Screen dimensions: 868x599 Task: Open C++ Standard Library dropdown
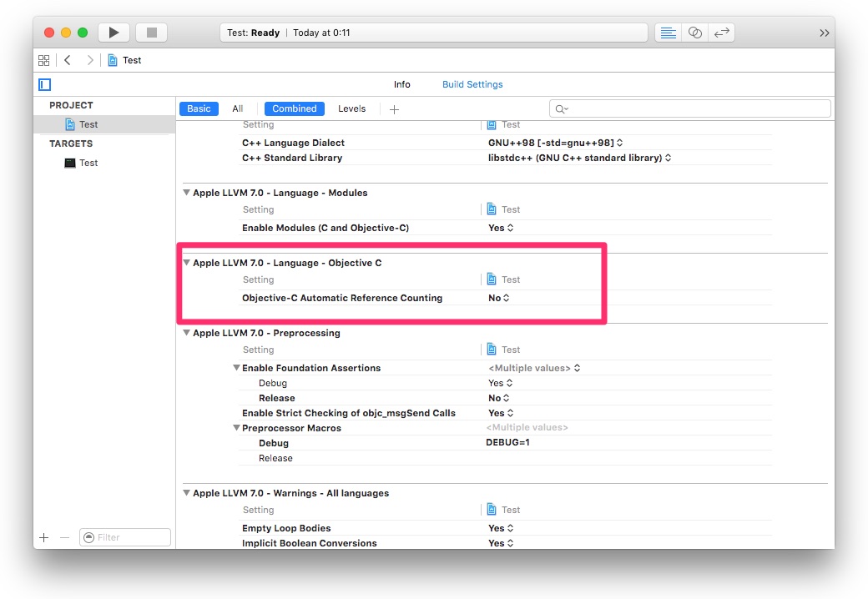coord(579,158)
